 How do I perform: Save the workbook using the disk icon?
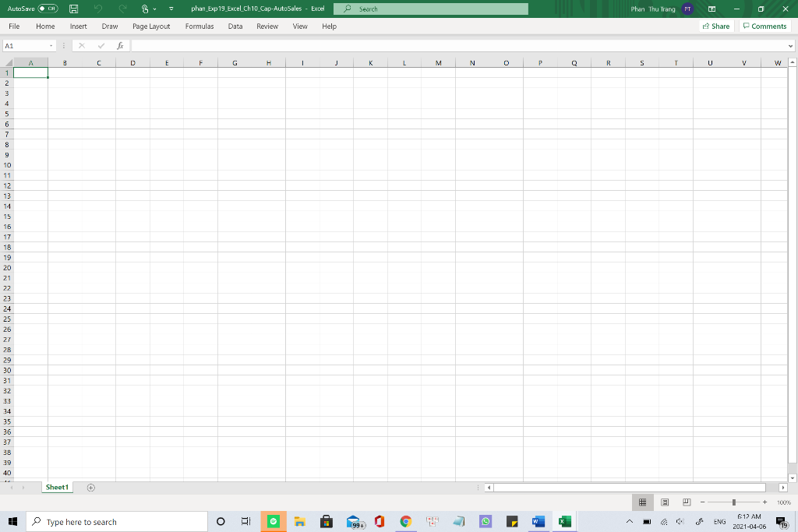pyautogui.click(x=74, y=9)
